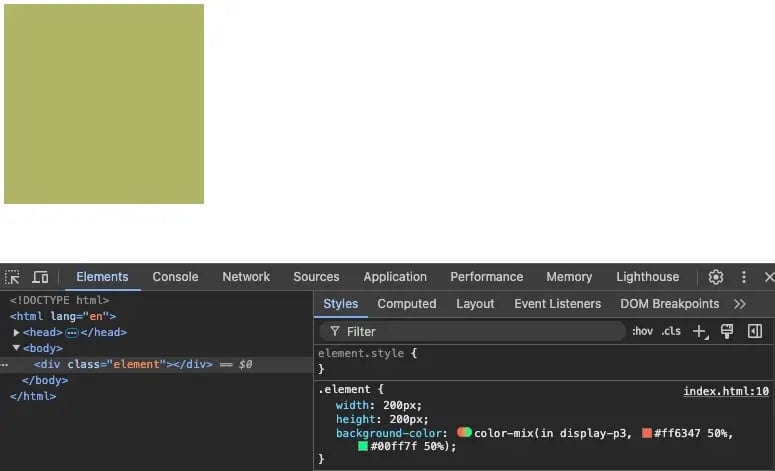
Task: Open the Console tab
Action: (175, 277)
